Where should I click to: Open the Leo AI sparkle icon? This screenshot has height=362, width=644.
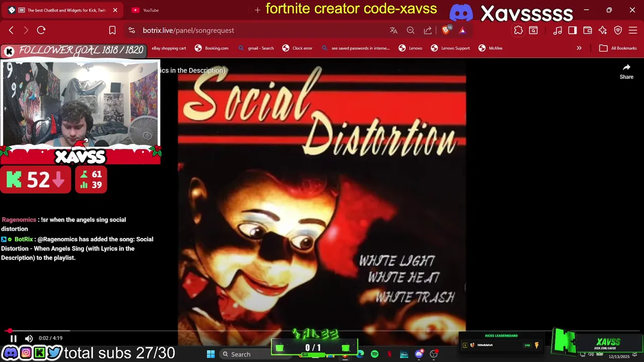coord(603,30)
